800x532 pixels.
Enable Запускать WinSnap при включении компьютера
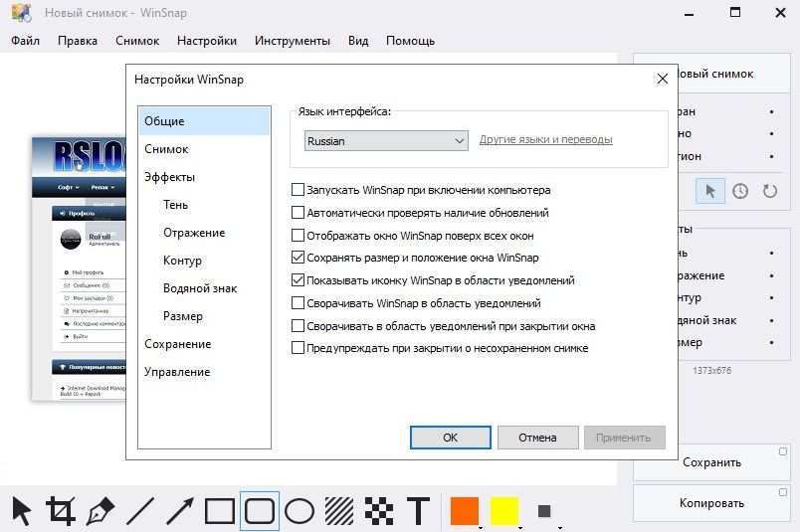(x=298, y=190)
